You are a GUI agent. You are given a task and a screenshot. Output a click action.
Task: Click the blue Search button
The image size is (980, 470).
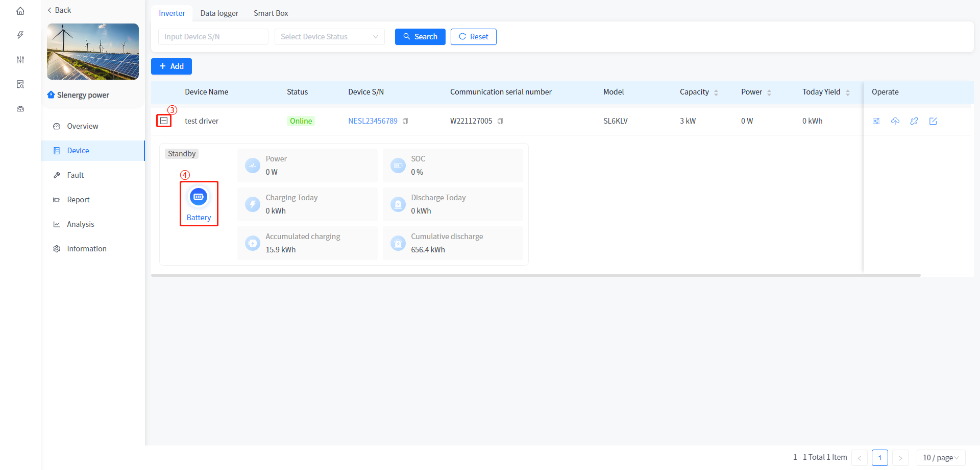coord(420,37)
